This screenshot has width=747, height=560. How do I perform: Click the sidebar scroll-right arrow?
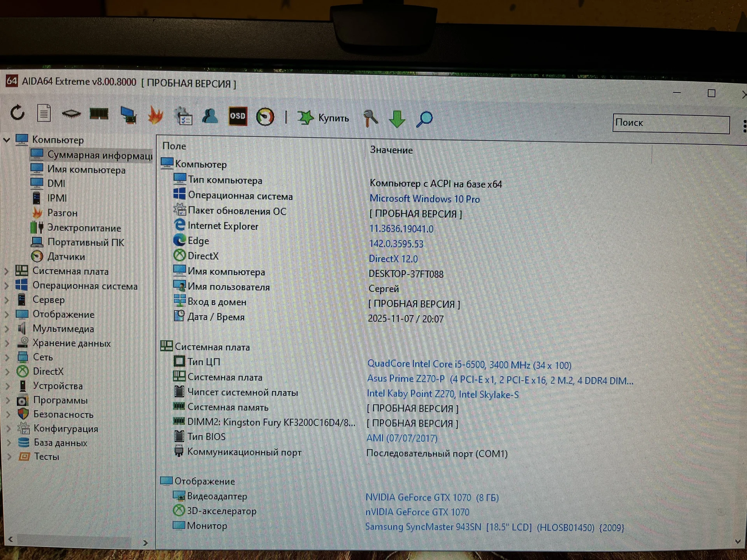[146, 543]
